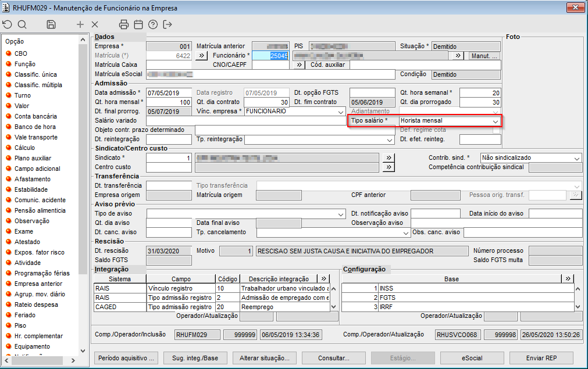Select the INSS row in Configuração table
The image size is (588, 369).
pyautogui.click(x=458, y=288)
